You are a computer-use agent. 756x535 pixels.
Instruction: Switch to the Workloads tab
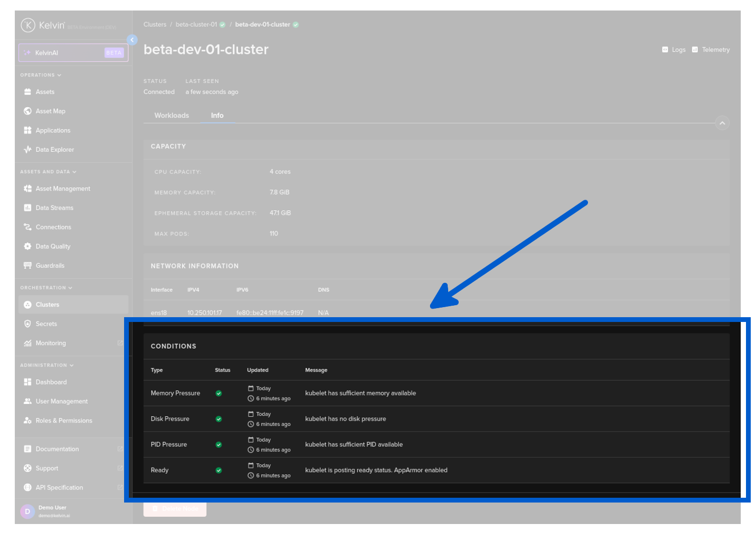(x=171, y=116)
